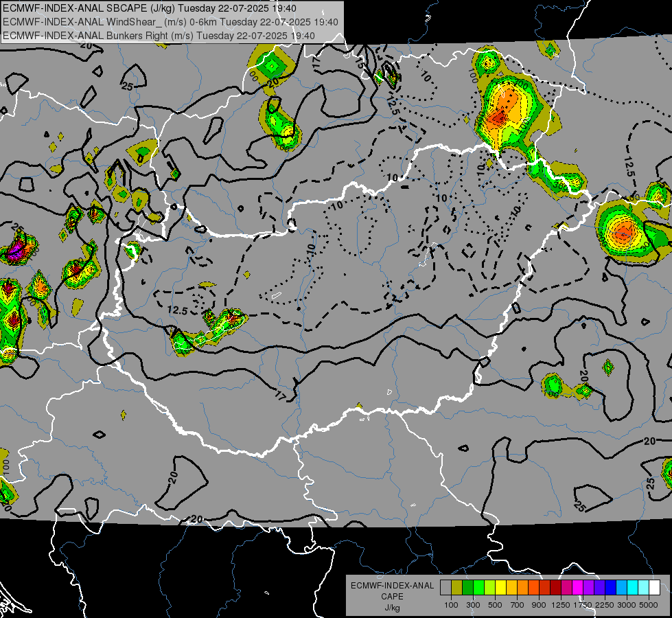Image resolution: width=672 pixels, height=618 pixels.
Task: Select the red swatch right after 900
Action: pyautogui.click(x=545, y=588)
